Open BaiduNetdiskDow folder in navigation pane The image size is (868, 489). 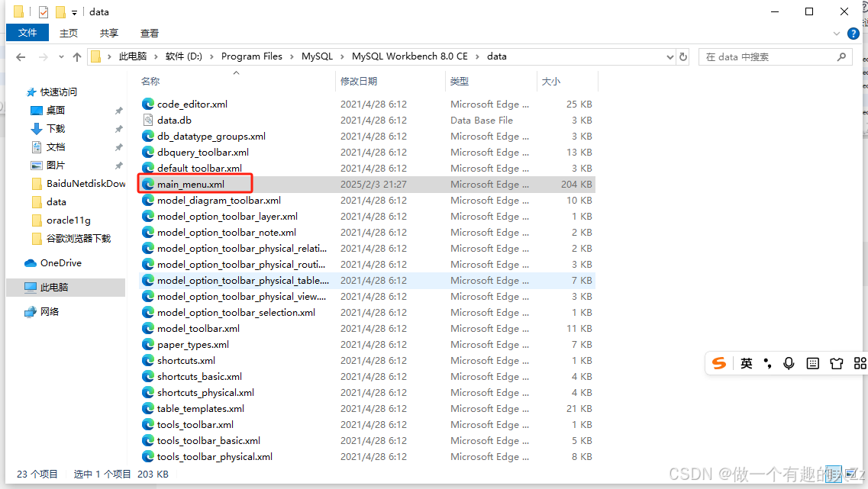coord(86,183)
